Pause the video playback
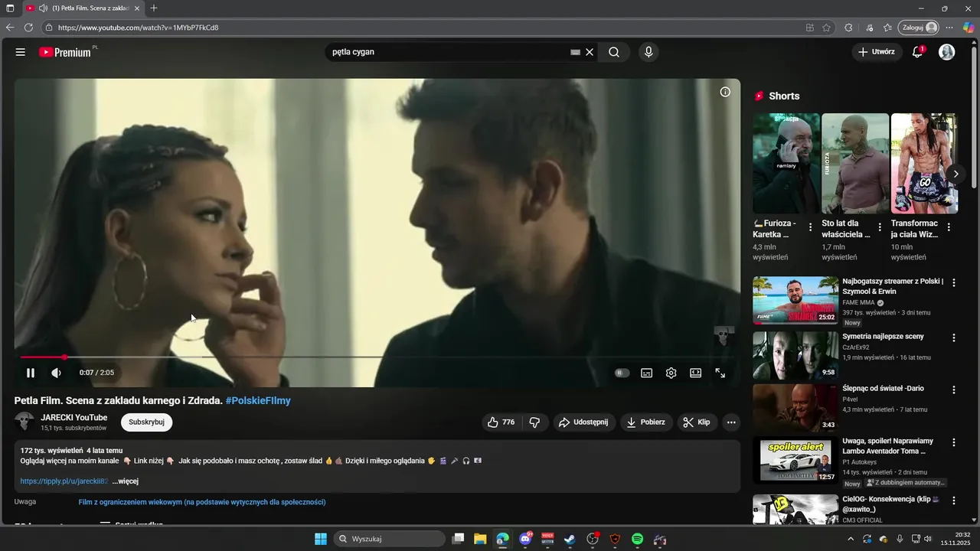This screenshot has width=980, height=551. pyautogui.click(x=31, y=373)
